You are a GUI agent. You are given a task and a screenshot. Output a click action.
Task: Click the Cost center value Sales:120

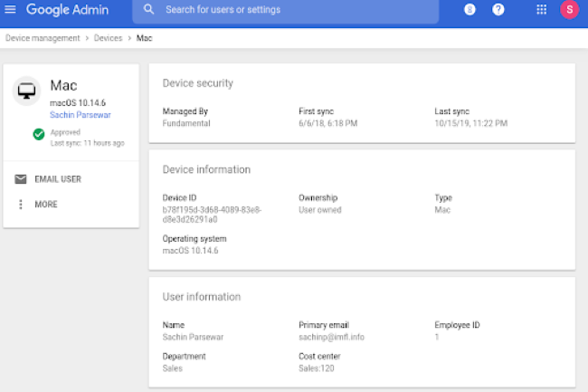(x=316, y=368)
